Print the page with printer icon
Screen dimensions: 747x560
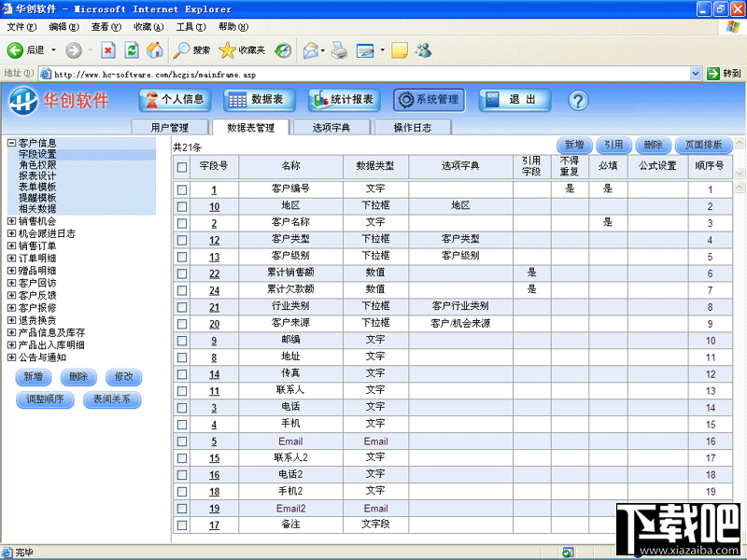point(339,50)
